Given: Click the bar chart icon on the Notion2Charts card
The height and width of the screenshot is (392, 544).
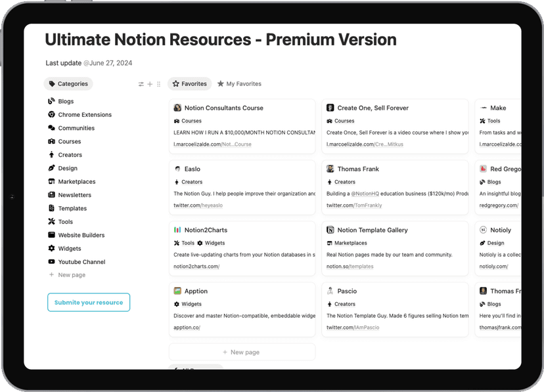Looking at the screenshot, I should [177, 230].
